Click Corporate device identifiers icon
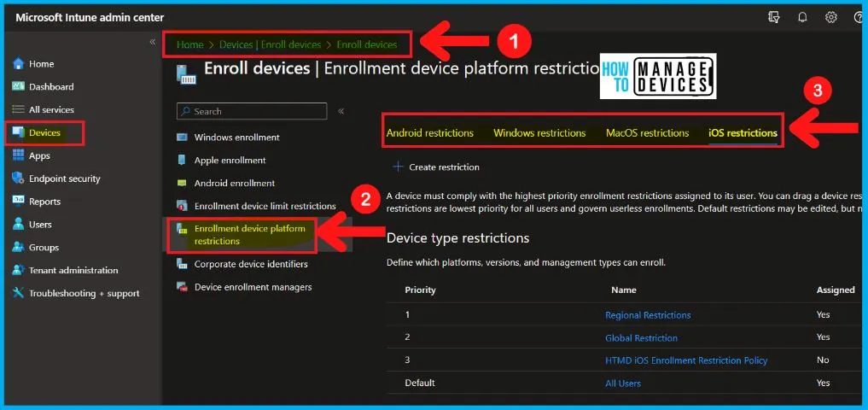Image resolution: width=868 pixels, height=410 pixels. pyautogui.click(x=182, y=264)
